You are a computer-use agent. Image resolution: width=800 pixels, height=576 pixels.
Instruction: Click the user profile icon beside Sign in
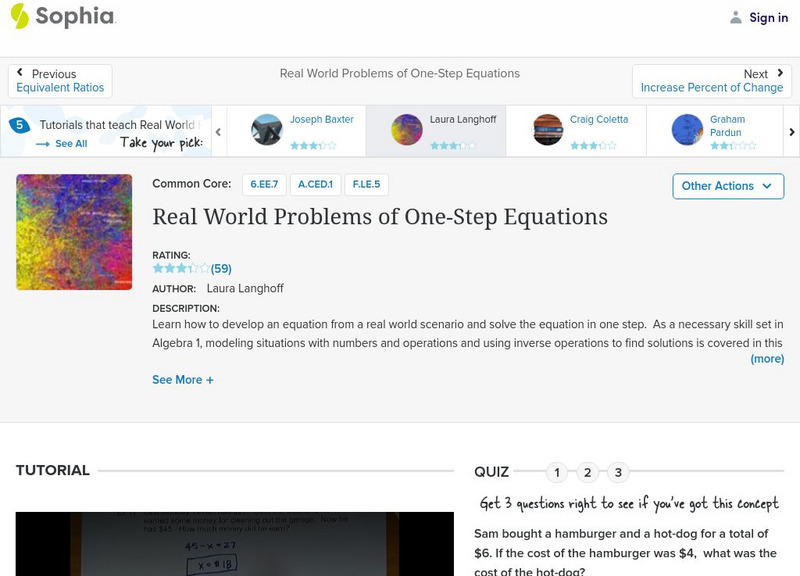pos(735,17)
